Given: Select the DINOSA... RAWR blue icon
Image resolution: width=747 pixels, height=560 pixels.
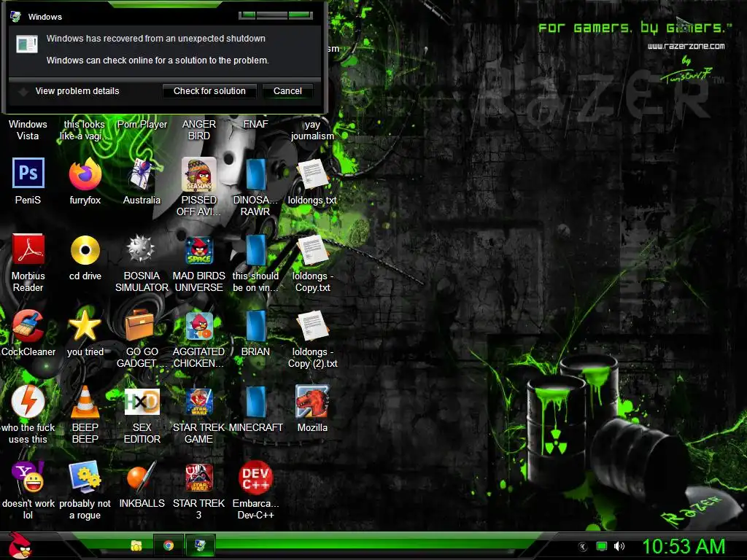Looking at the screenshot, I should click(x=255, y=174).
